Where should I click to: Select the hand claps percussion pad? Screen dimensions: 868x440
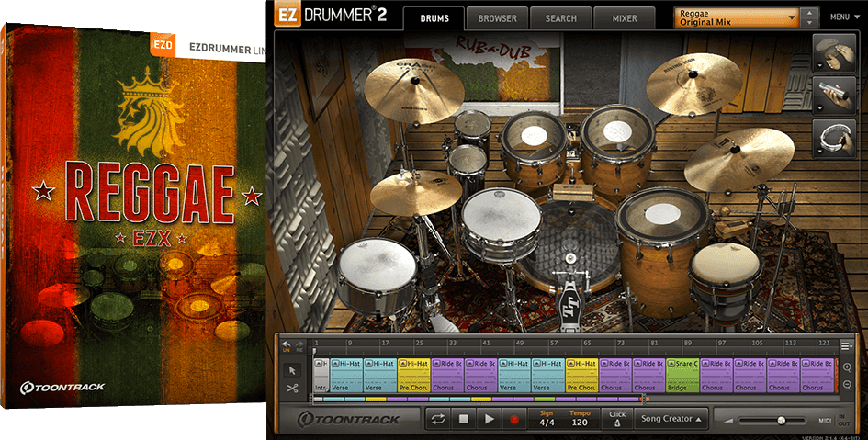click(834, 52)
